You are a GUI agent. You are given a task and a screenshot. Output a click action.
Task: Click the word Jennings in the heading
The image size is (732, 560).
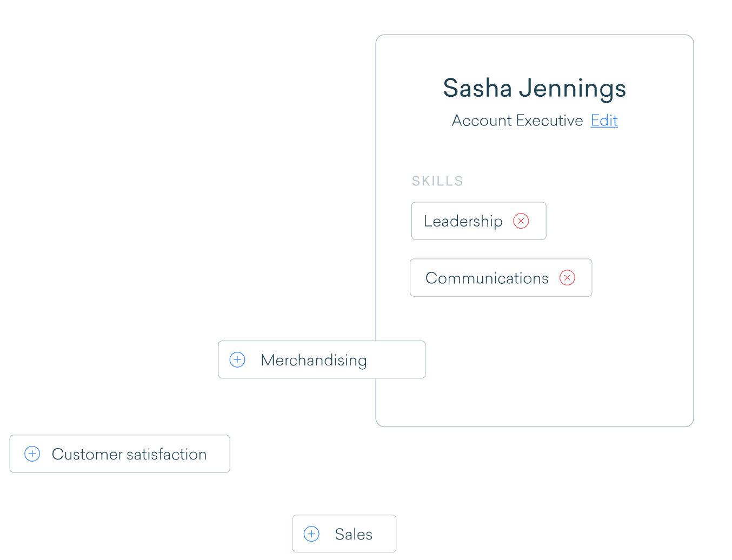coord(572,88)
